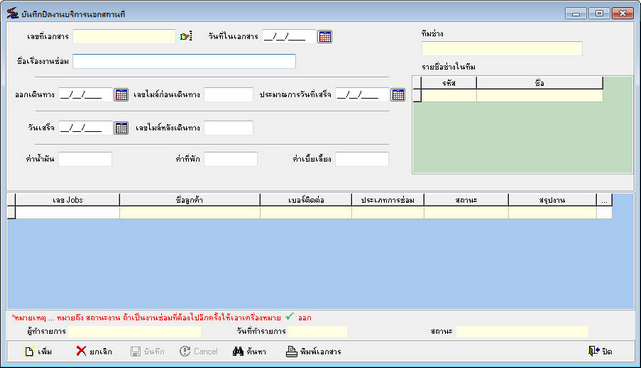Open calendar for ประมาณการวันที่เสร็จ date

coord(398,94)
